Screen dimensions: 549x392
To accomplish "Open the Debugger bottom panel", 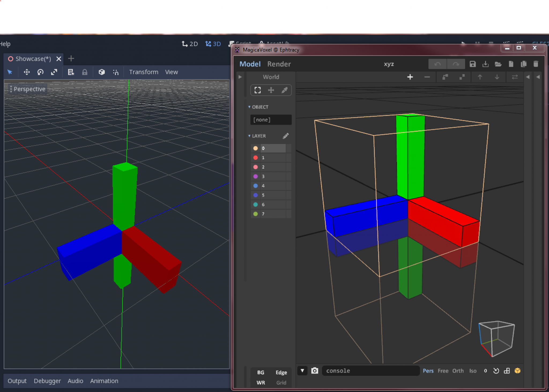I will coord(47,381).
